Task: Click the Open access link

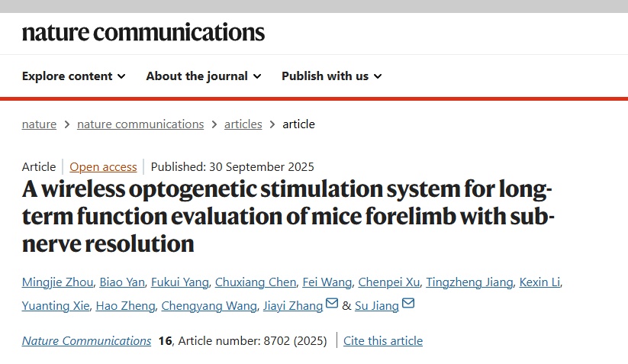Action: 103,167
